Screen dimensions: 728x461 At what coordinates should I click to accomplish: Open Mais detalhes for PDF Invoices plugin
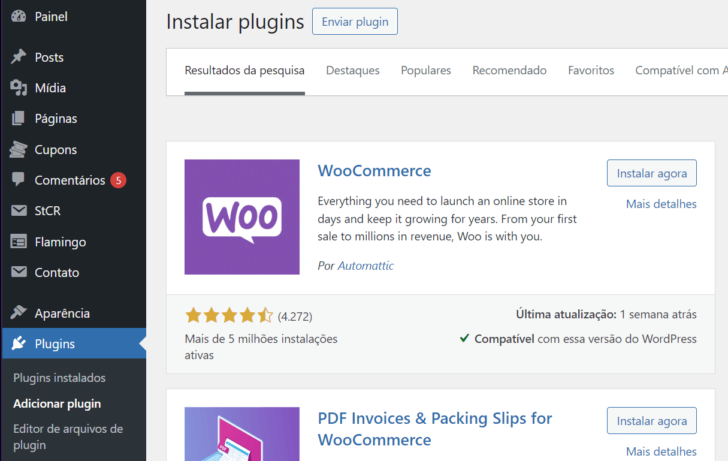tap(661, 451)
